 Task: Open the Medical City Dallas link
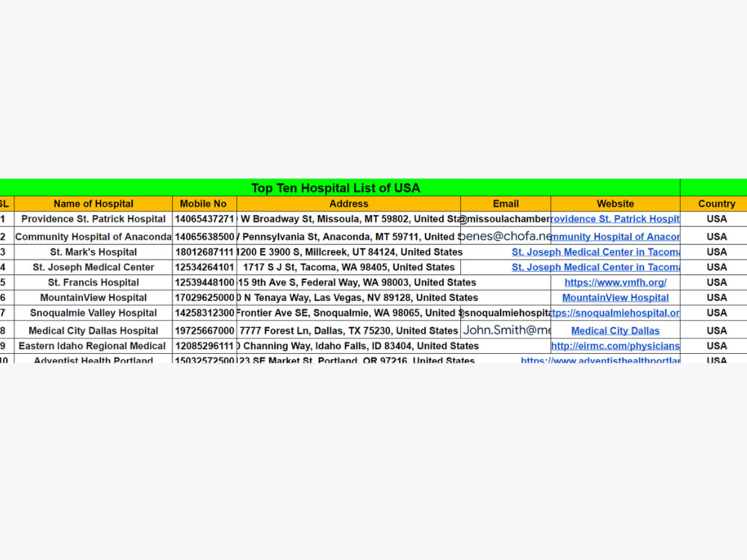pyautogui.click(x=615, y=331)
